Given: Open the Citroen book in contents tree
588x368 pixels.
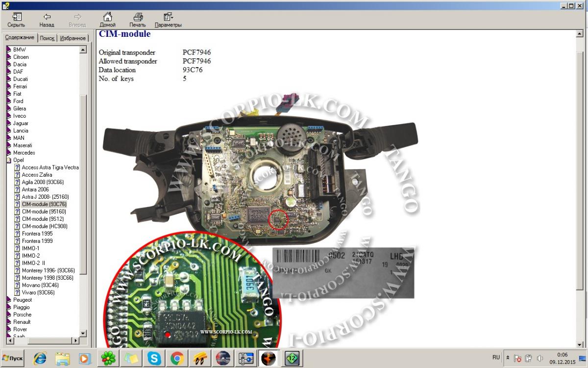Looking at the screenshot, I should (x=21, y=57).
